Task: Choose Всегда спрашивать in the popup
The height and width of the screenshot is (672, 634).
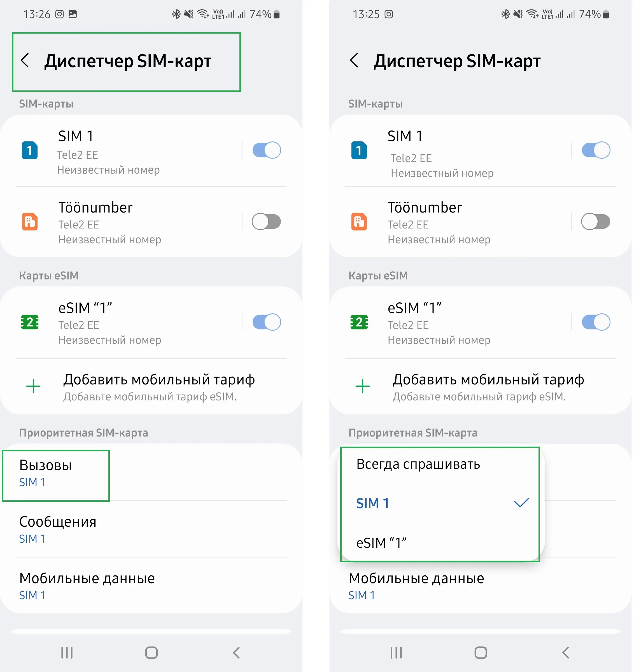Action: tap(440, 464)
